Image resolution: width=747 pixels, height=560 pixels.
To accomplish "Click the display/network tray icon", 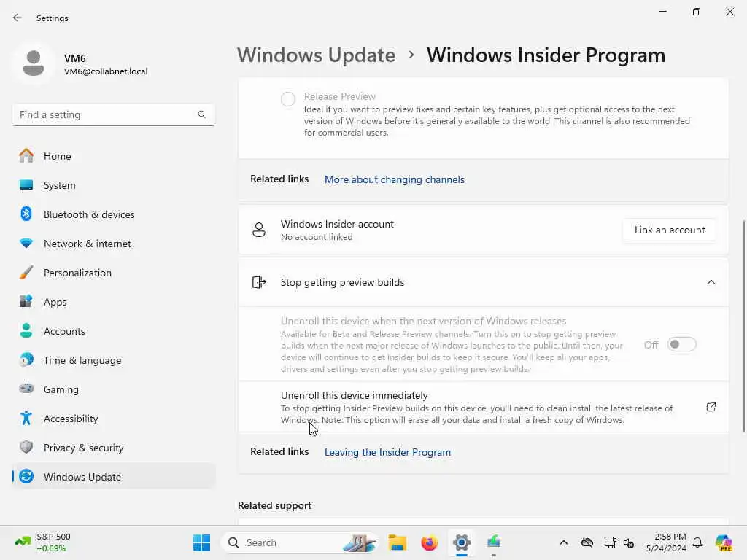I will [x=610, y=542].
